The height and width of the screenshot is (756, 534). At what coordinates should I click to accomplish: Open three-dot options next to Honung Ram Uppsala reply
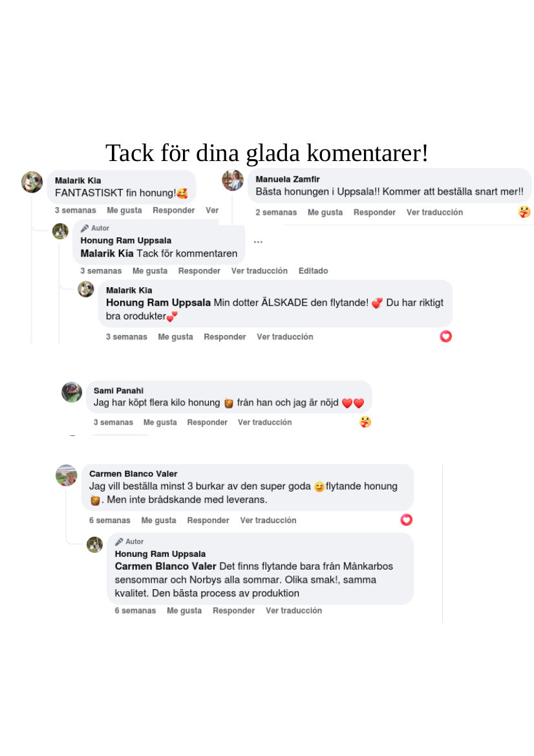point(259,242)
